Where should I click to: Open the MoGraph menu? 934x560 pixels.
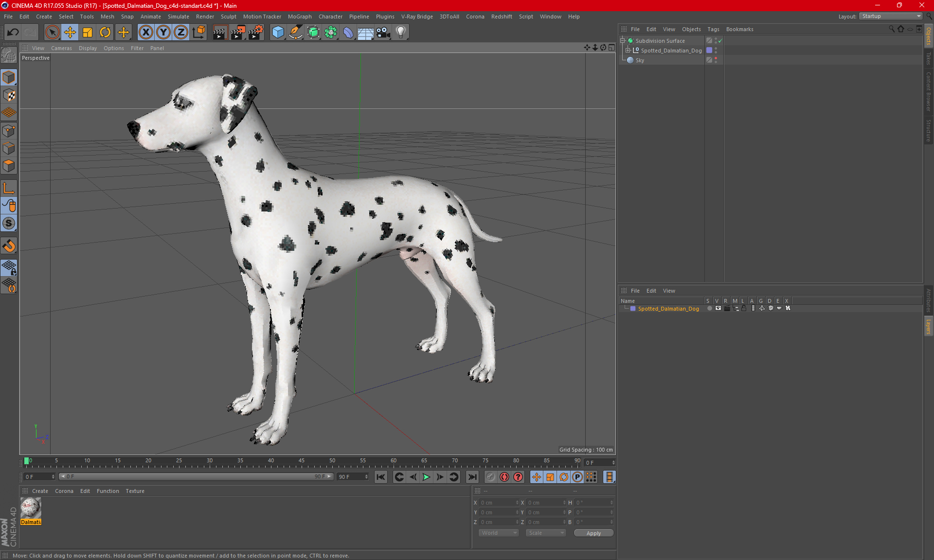(x=299, y=17)
